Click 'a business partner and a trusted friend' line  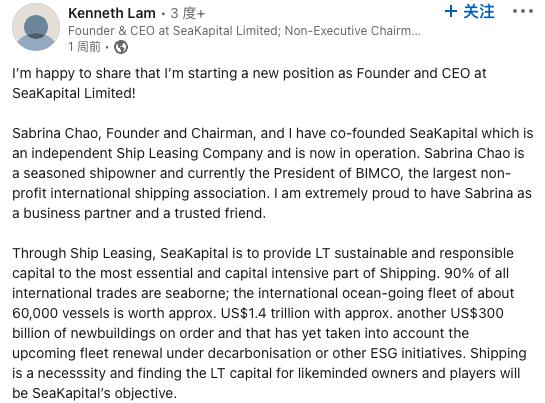(139, 213)
